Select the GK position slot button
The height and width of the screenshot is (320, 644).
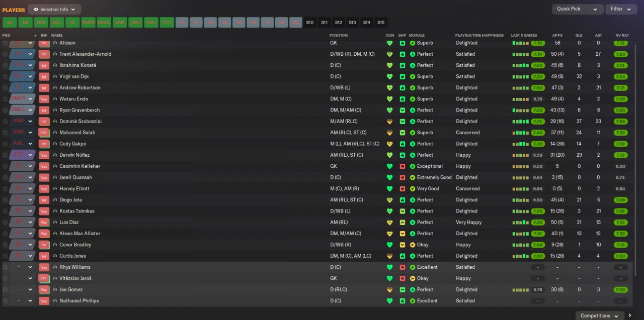pyautogui.click(x=10, y=23)
